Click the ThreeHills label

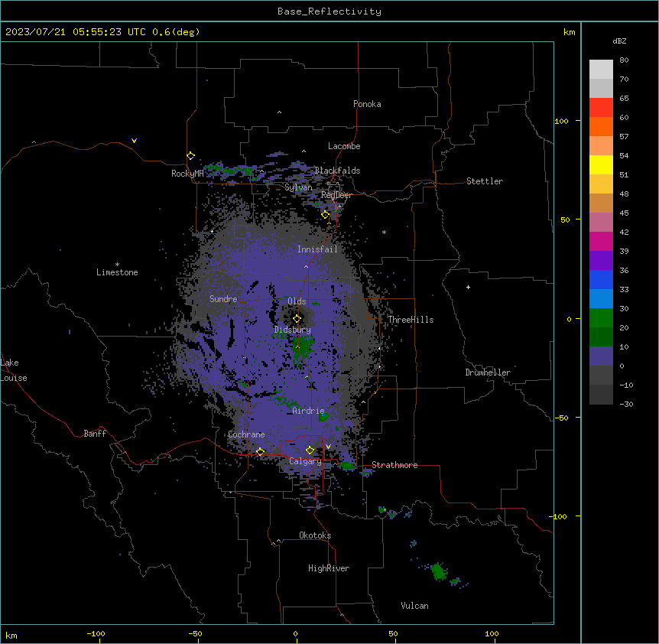(x=411, y=320)
